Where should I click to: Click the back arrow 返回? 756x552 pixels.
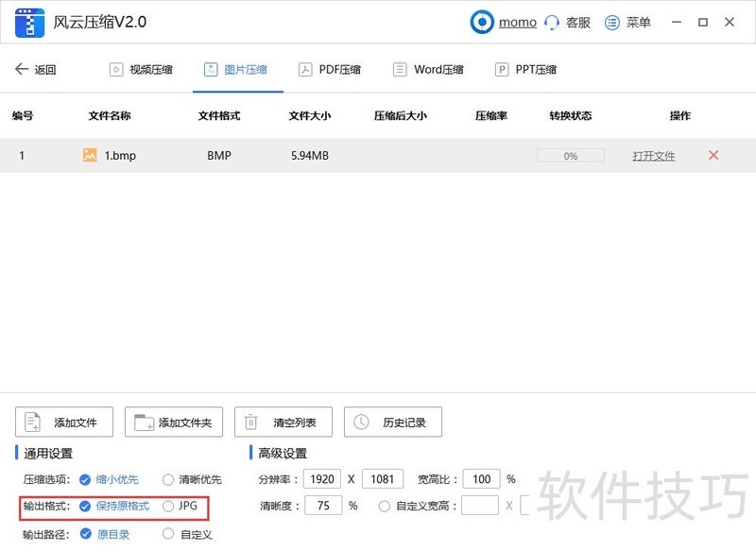coord(22,68)
